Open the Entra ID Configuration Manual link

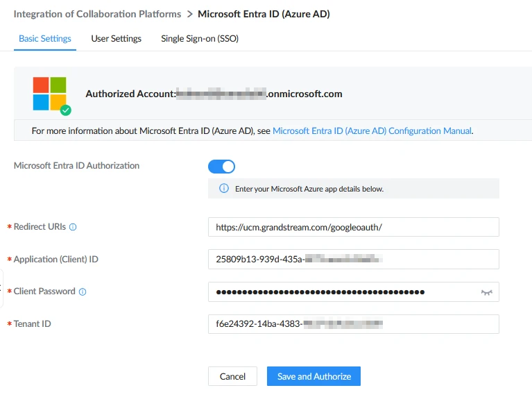click(x=372, y=130)
